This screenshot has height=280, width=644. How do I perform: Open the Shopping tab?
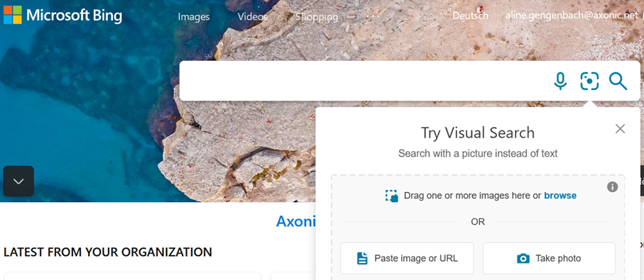317,16
